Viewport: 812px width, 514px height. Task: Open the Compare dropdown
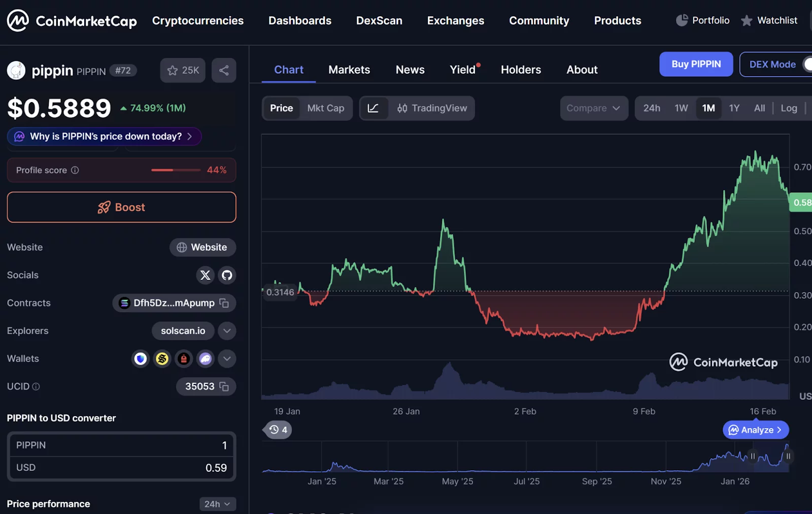pos(594,108)
